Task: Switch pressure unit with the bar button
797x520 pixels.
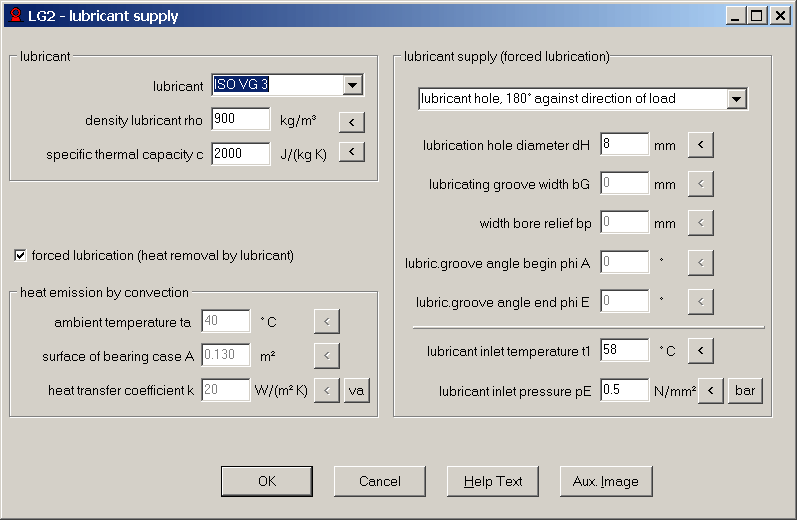Action: tap(745, 390)
